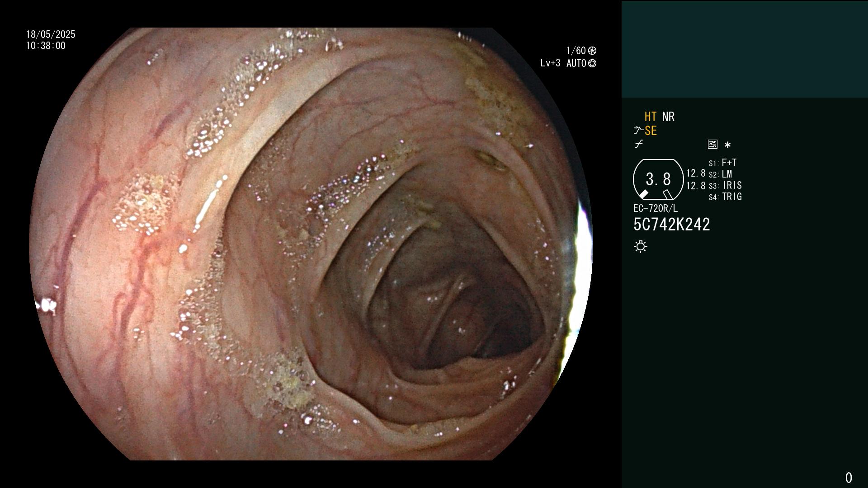The height and width of the screenshot is (488, 868).
Task: Select the structure enhancement curve icon beside SE
Action: point(638,131)
